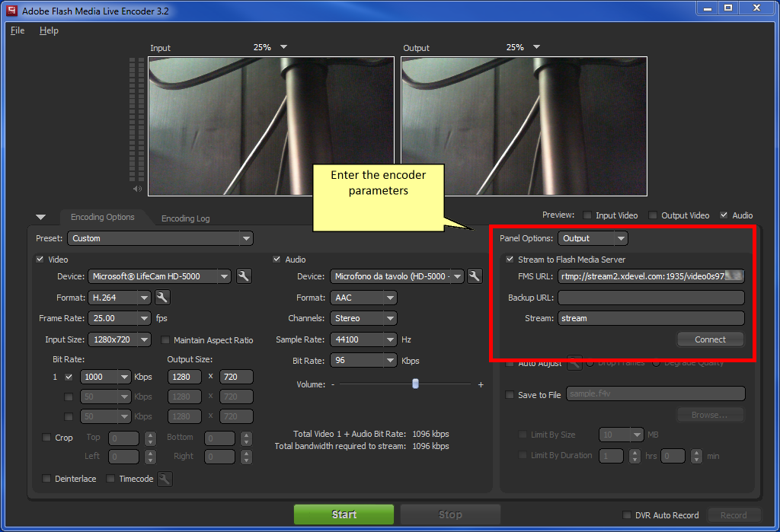This screenshot has height=532, width=780.
Task: Enable the Input Video preview checkbox
Action: pos(587,215)
